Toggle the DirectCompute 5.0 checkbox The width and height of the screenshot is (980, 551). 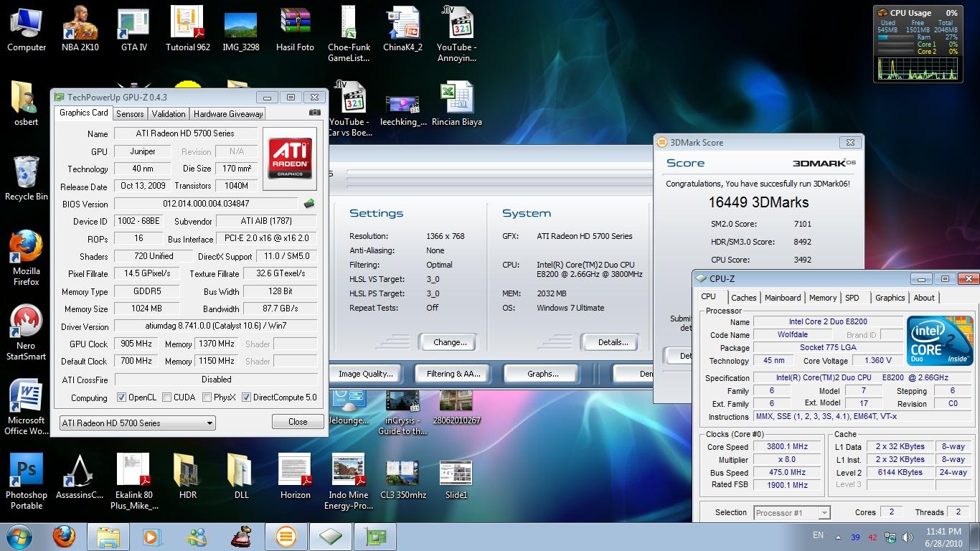tap(246, 397)
